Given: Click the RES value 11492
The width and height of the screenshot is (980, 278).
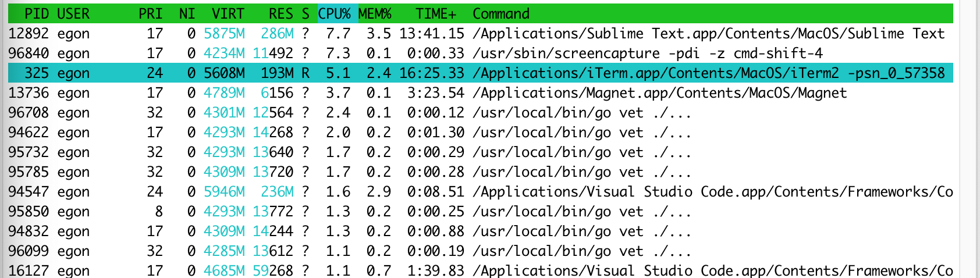Looking at the screenshot, I should pos(273,54).
